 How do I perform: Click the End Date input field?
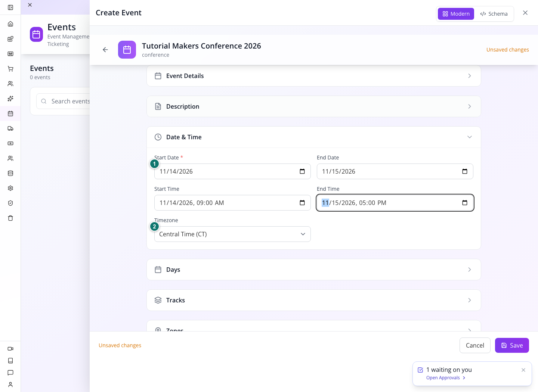click(x=395, y=171)
